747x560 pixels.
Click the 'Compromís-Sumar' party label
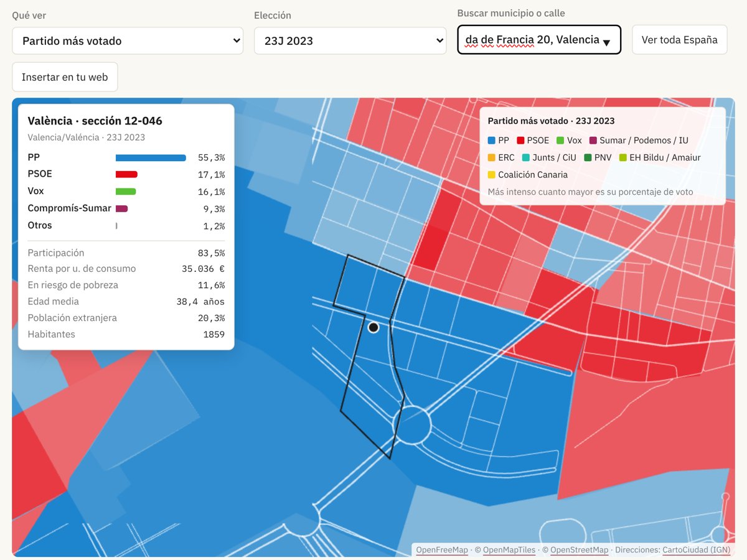(x=70, y=208)
